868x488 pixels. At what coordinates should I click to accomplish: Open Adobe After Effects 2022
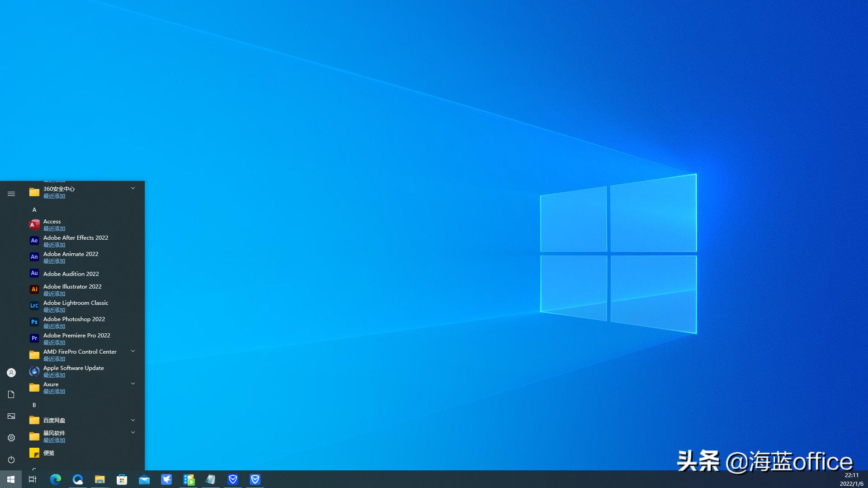tap(76, 241)
